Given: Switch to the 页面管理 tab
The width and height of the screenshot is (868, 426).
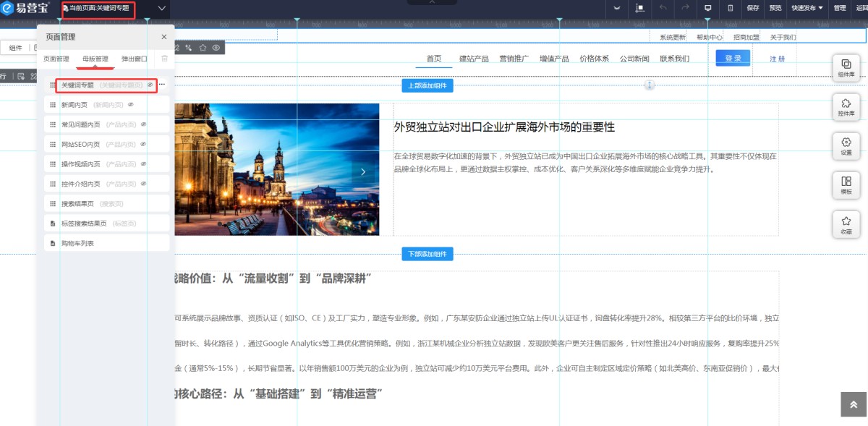Looking at the screenshot, I should tap(56, 59).
